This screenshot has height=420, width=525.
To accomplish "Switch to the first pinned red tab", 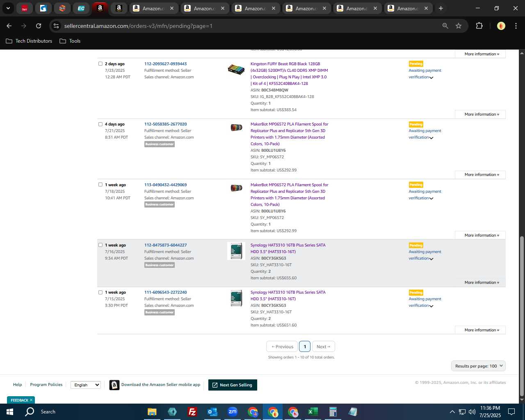I will tap(25, 8).
